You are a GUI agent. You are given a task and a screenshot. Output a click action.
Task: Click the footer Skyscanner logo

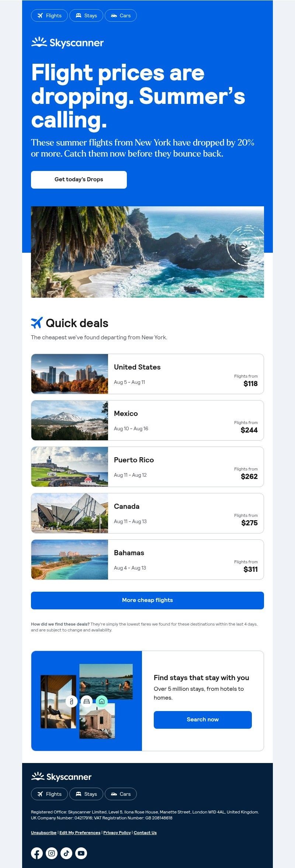click(x=61, y=776)
